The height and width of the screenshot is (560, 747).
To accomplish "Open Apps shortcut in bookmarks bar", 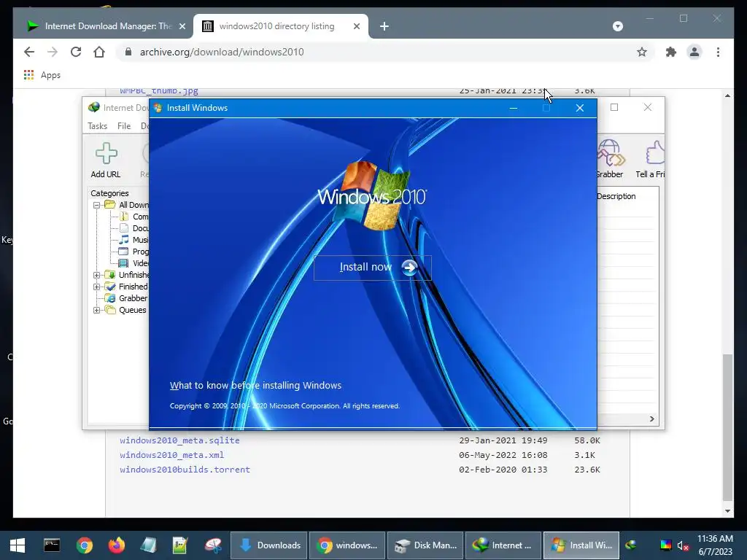I will [42, 75].
